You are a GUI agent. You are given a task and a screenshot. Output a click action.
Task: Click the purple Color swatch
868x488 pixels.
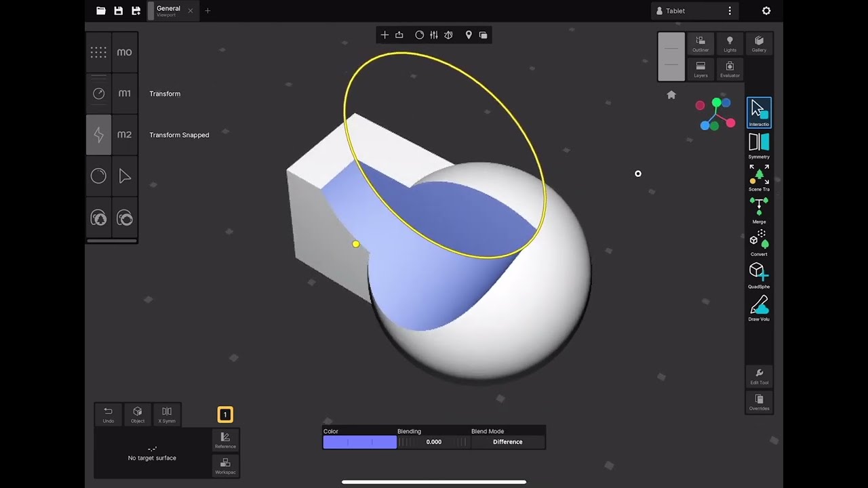coord(360,442)
